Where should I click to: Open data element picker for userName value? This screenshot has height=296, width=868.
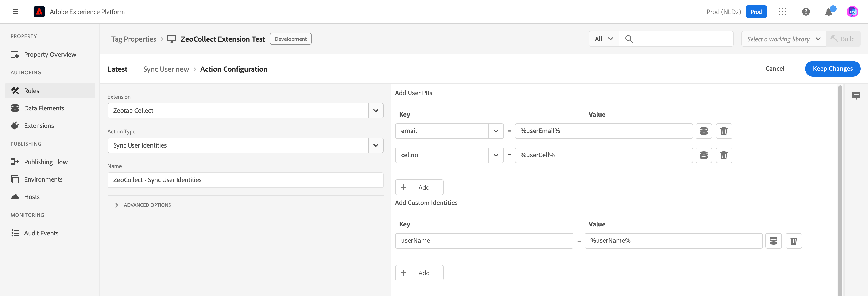[x=773, y=241]
